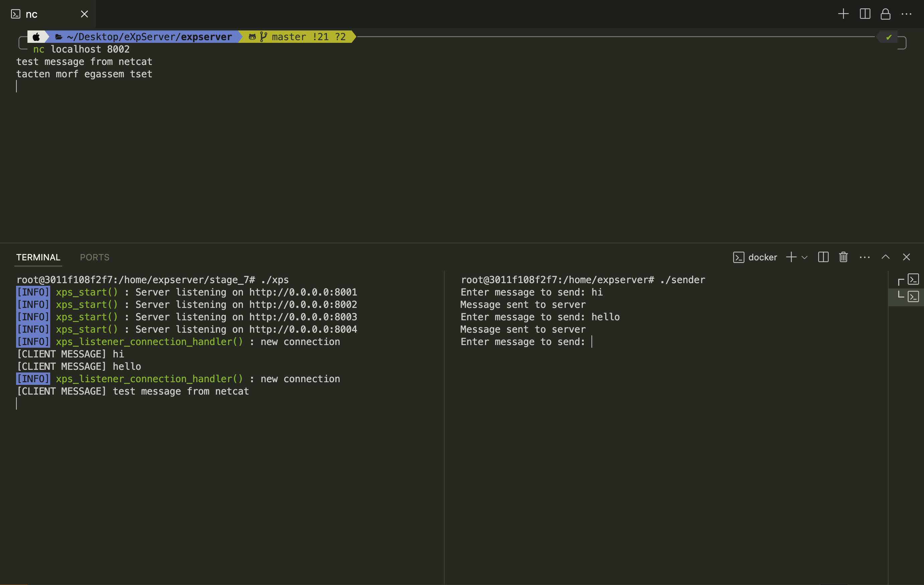
Task: Select the nc terminal editor tab
Action: pyautogui.click(x=48, y=14)
